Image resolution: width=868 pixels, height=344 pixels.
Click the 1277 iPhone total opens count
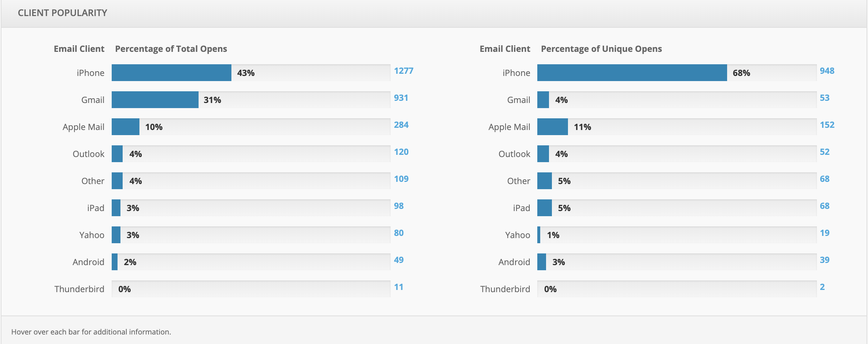point(403,71)
